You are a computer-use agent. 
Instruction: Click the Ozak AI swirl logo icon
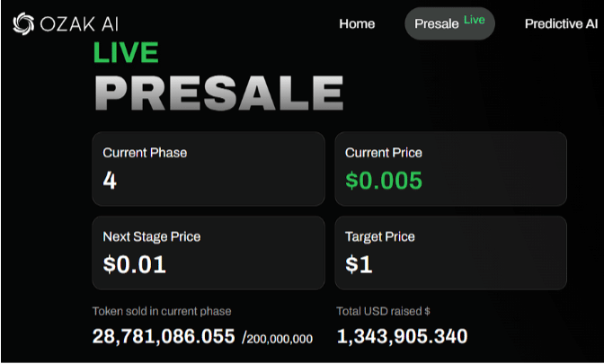tap(24, 23)
